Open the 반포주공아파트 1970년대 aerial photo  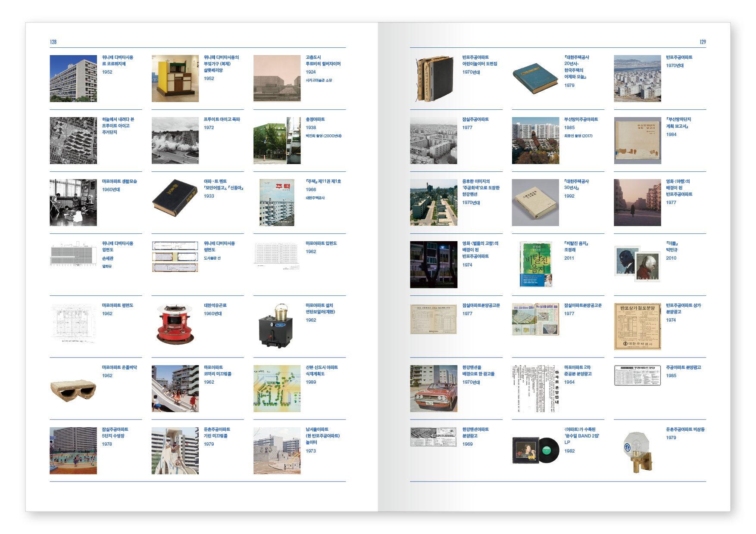tap(637, 78)
